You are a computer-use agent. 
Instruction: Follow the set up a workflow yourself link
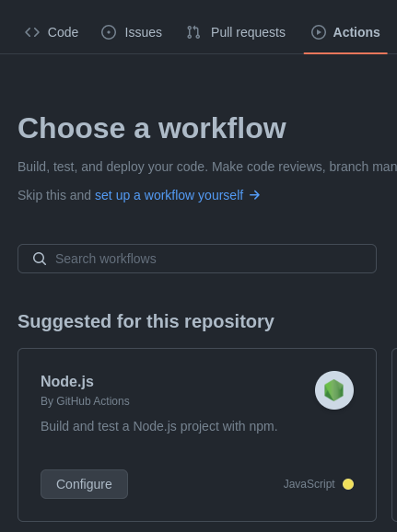[x=169, y=195]
